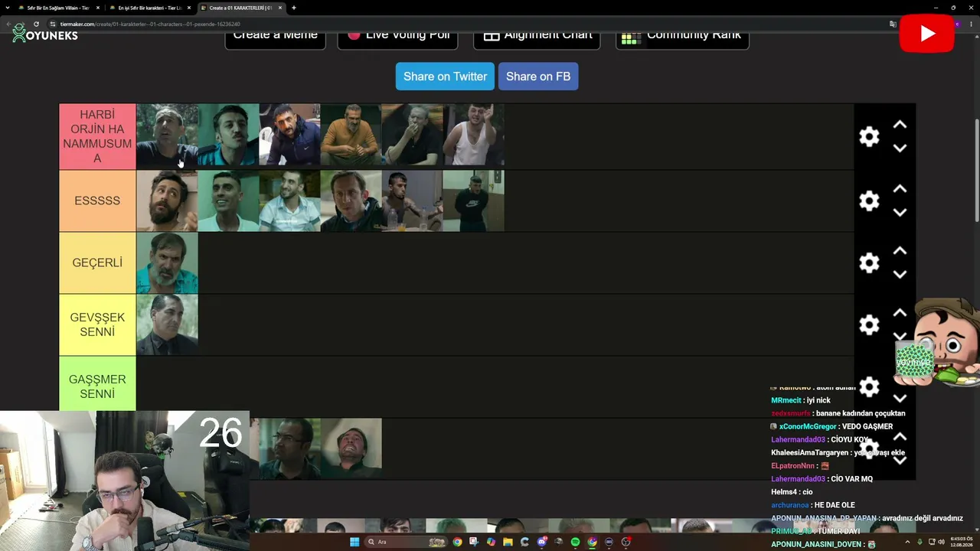Move the GEÇERLİ tier row down
The width and height of the screenshot is (980, 551).
tap(900, 274)
